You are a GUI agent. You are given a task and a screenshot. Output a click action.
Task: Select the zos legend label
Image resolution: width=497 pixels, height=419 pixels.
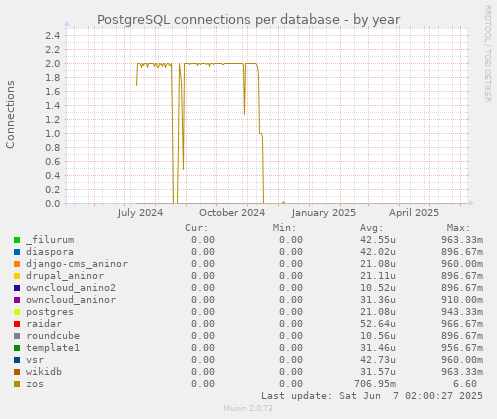35,384
